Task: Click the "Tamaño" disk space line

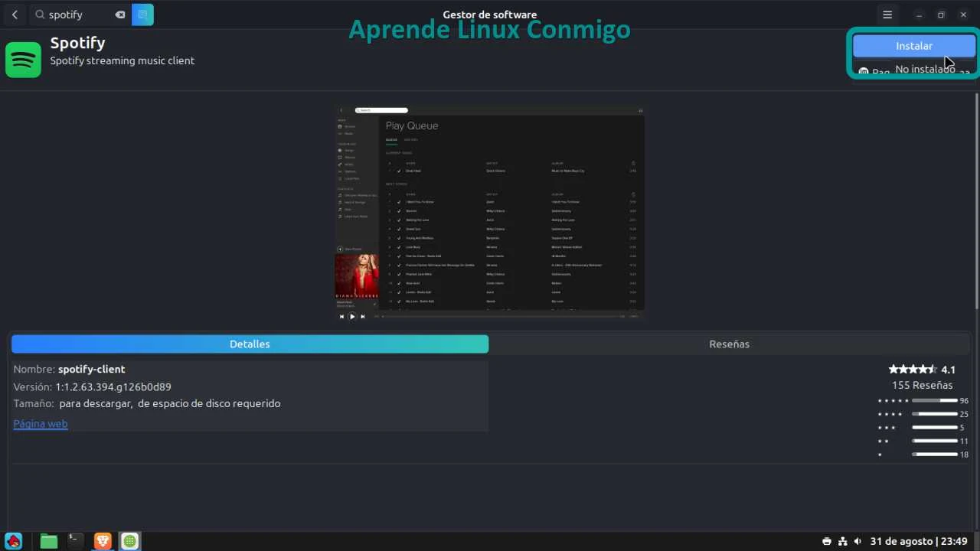Action: (x=147, y=403)
